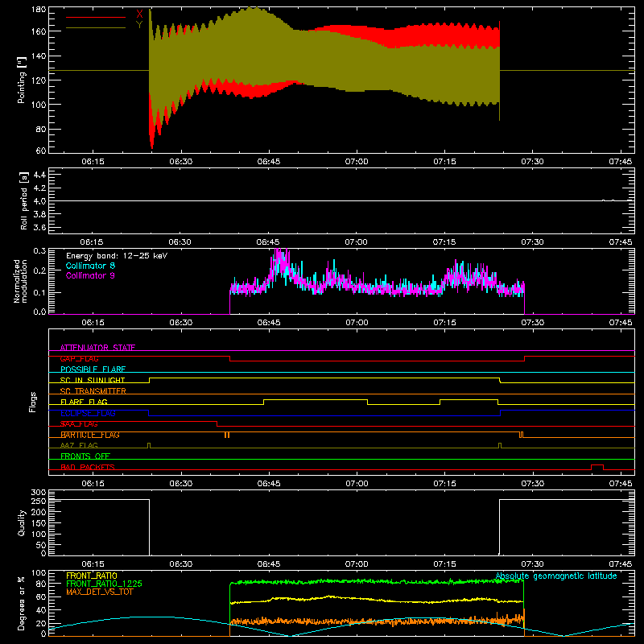
Task: Click the SAA_FLAG label
Action: [x=79, y=424]
